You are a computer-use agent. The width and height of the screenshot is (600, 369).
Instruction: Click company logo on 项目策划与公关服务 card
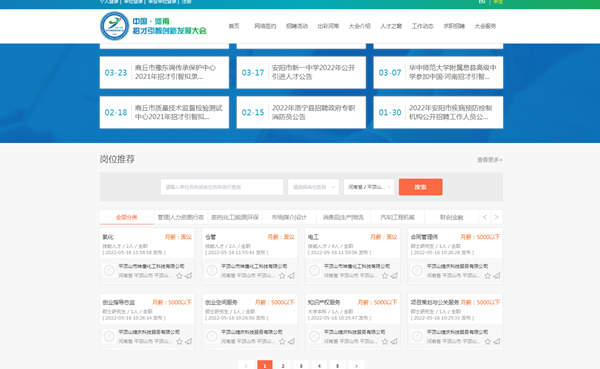pos(417,336)
